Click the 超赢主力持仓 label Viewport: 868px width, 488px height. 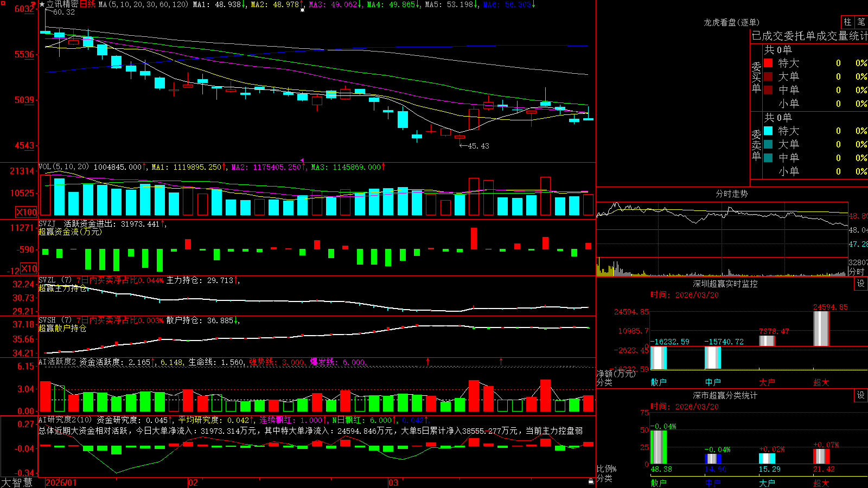click(62, 288)
